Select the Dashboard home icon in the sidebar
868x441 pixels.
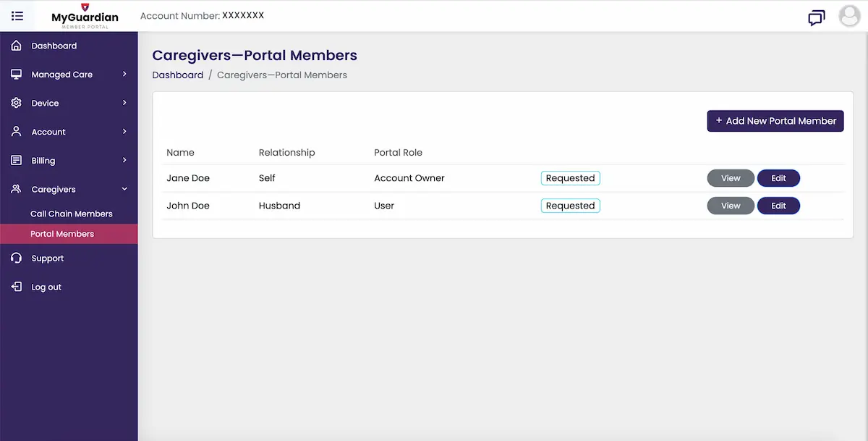[x=16, y=45]
